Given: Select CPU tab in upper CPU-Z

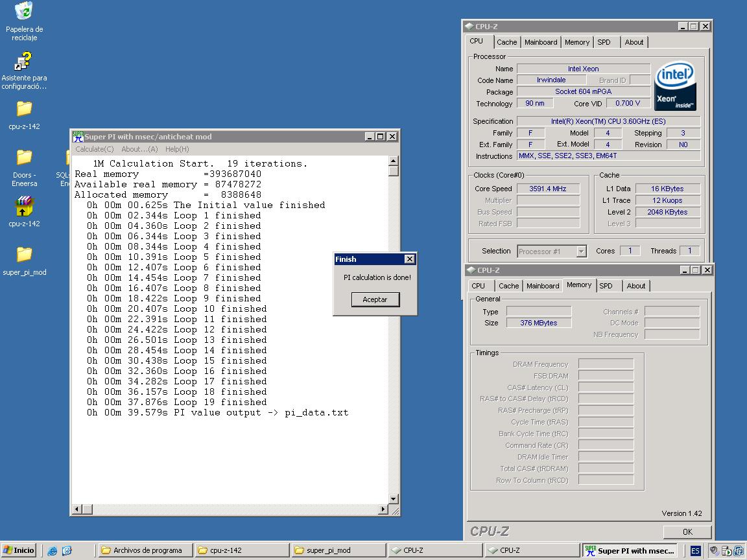Looking at the screenshot, I should point(477,41).
